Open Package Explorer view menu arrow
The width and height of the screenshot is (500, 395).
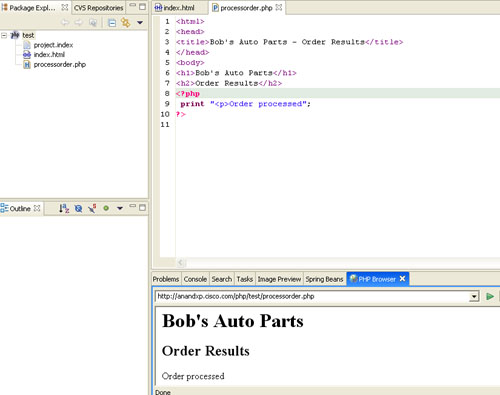click(x=140, y=23)
